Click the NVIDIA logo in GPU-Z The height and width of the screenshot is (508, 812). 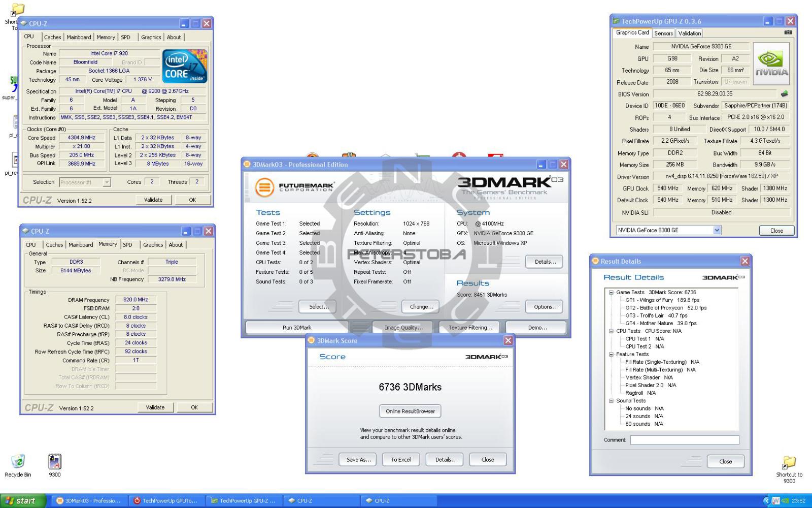pyautogui.click(x=771, y=65)
